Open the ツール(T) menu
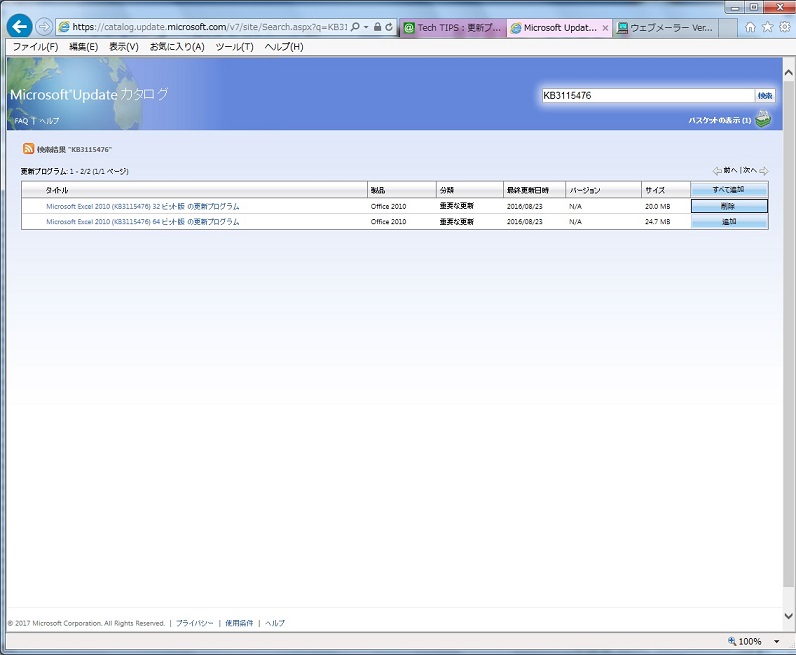This screenshot has height=655, width=796. [235, 47]
